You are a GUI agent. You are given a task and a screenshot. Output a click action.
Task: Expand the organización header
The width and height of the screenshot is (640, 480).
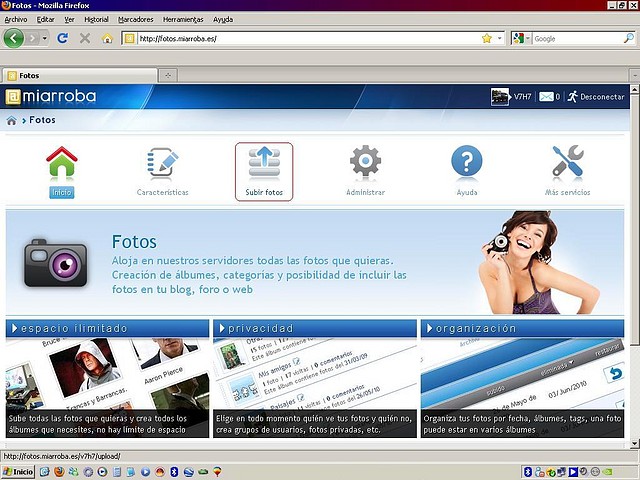[522, 328]
